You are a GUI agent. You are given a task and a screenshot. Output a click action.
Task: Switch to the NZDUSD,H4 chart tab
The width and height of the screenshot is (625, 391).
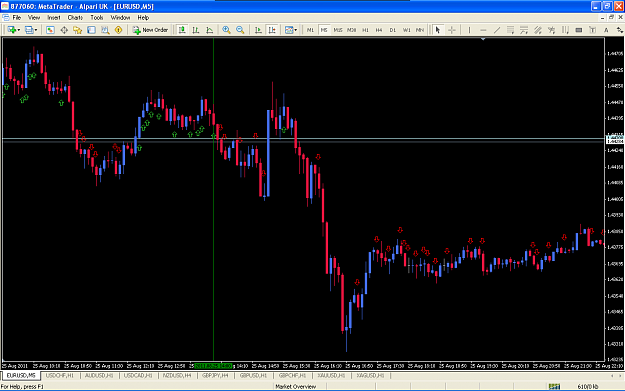pos(177,375)
